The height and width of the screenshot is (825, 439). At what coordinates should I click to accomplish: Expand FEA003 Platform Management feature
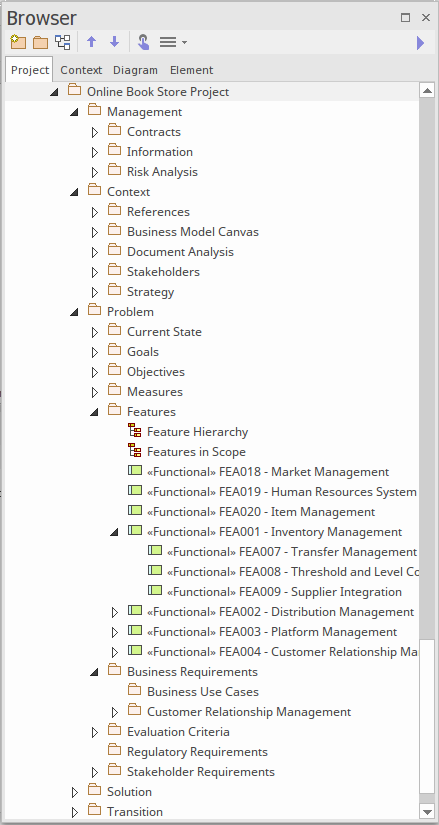115,632
